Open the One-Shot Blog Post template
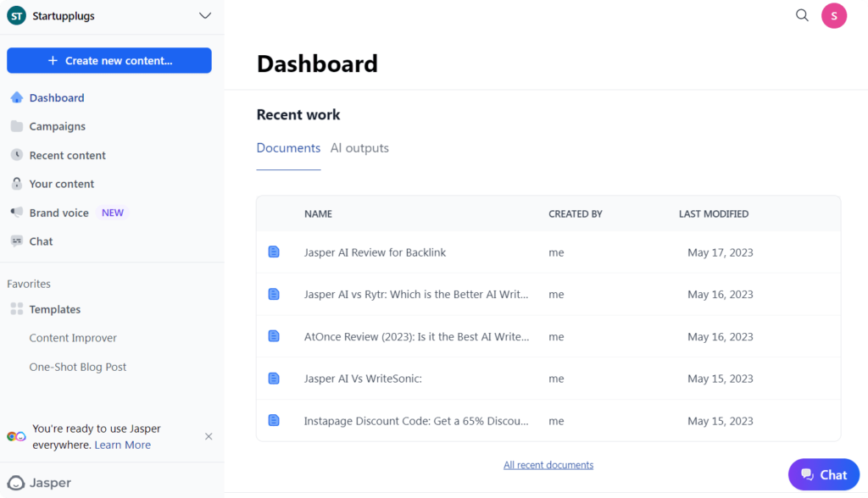The image size is (868, 498). (x=77, y=367)
